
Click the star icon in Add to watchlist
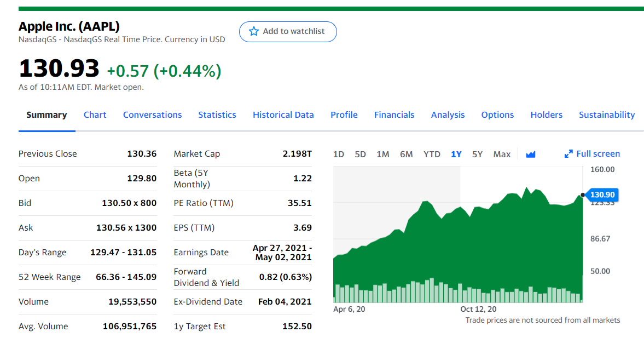click(x=254, y=31)
